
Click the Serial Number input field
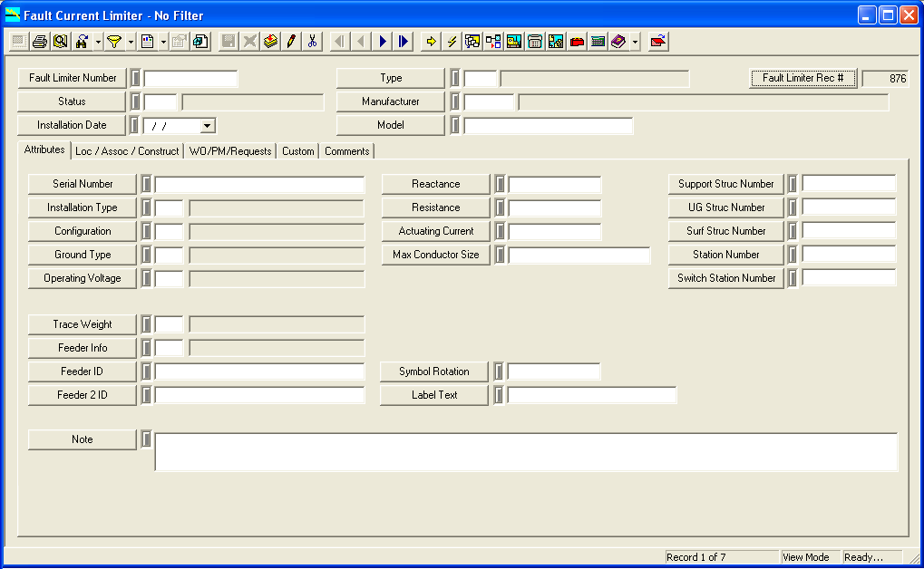[x=259, y=184]
